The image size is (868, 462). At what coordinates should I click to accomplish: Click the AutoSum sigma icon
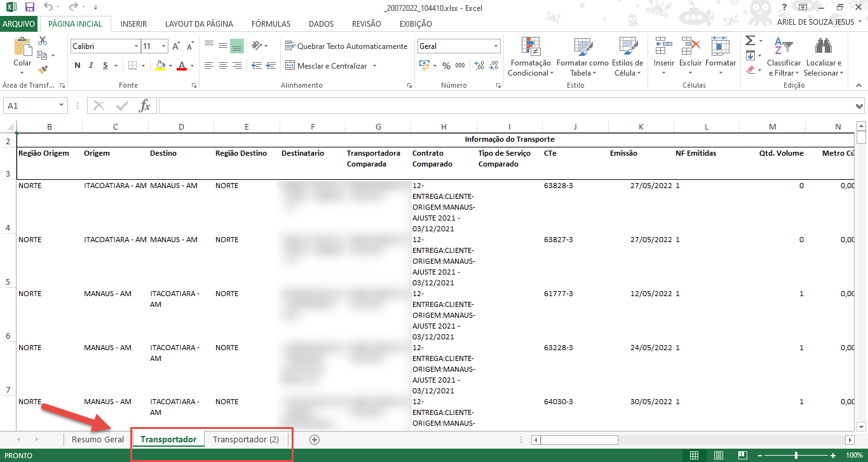click(x=750, y=41)
